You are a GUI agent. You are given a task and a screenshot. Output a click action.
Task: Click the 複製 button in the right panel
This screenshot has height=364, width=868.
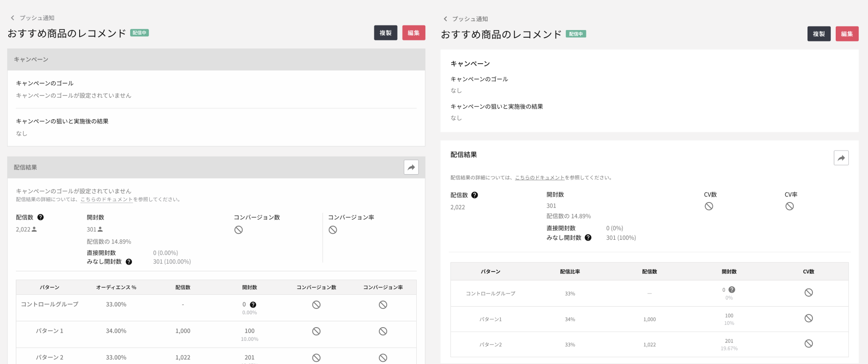pos(819,34)
